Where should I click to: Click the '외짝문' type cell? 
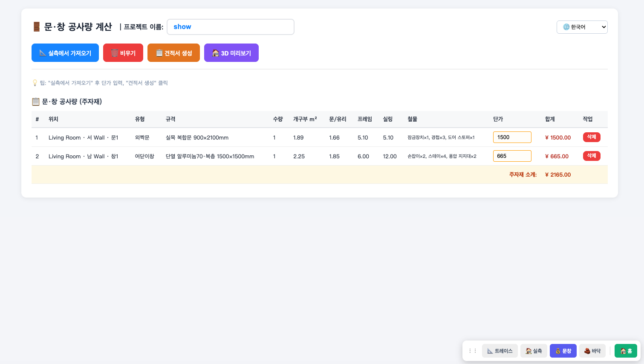pyautogui.click(x=142, y=138)
